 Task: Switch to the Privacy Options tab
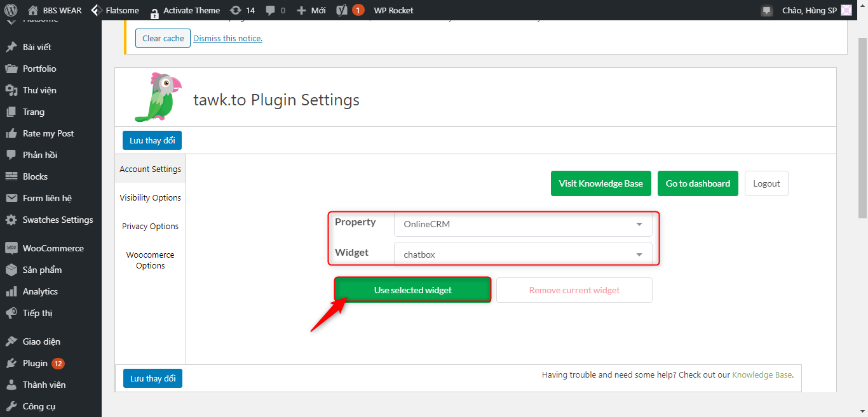pos(151,227)
